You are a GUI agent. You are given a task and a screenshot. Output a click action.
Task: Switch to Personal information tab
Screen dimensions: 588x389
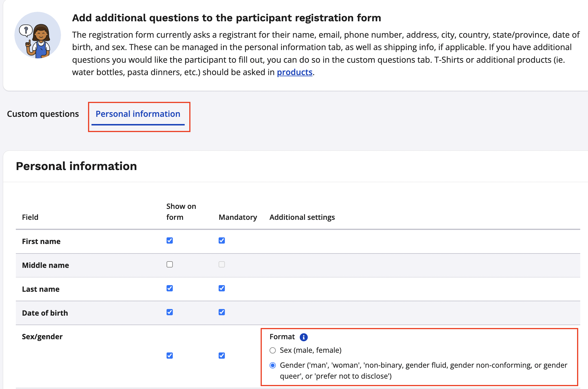tap(137, 114)
